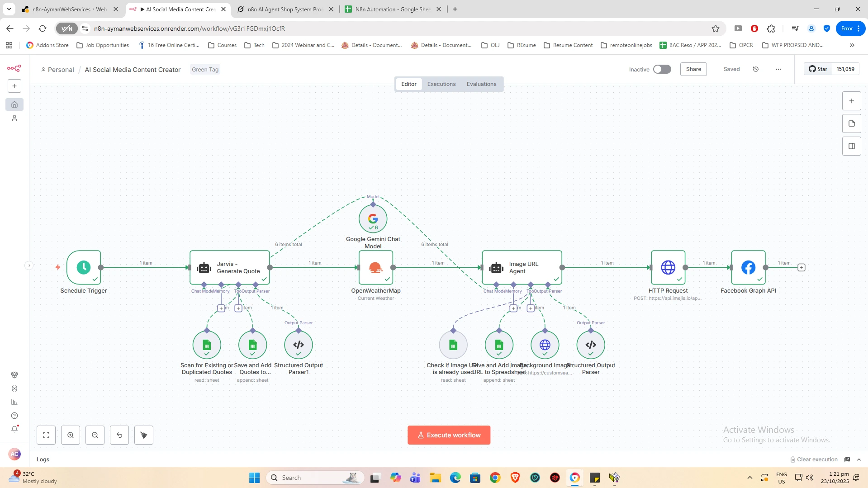The width and height of the screenshot is (868, 488).
Task: Select Save and Add Image URL to Spreadsheet node
Action: [x=499, y=345]
